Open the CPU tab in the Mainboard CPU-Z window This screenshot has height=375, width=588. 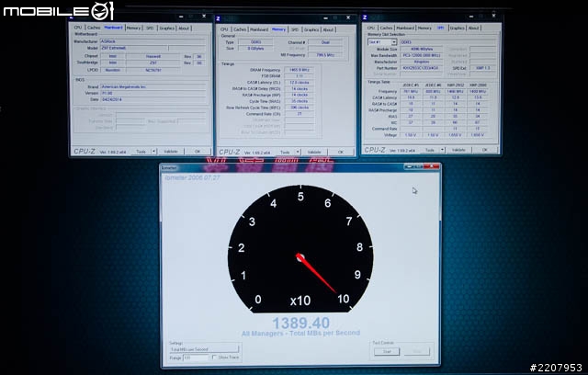[x=77, y=28]
